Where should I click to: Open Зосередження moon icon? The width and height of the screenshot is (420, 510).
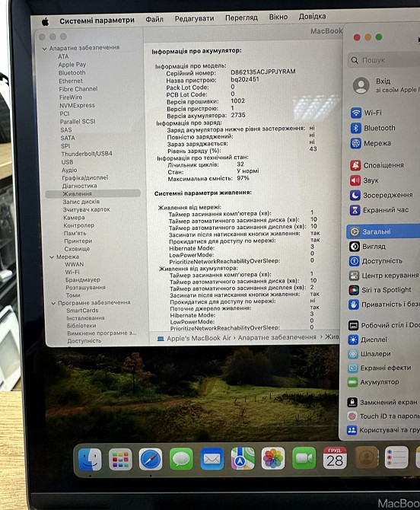pyautogui.click(x=355, y=195)
